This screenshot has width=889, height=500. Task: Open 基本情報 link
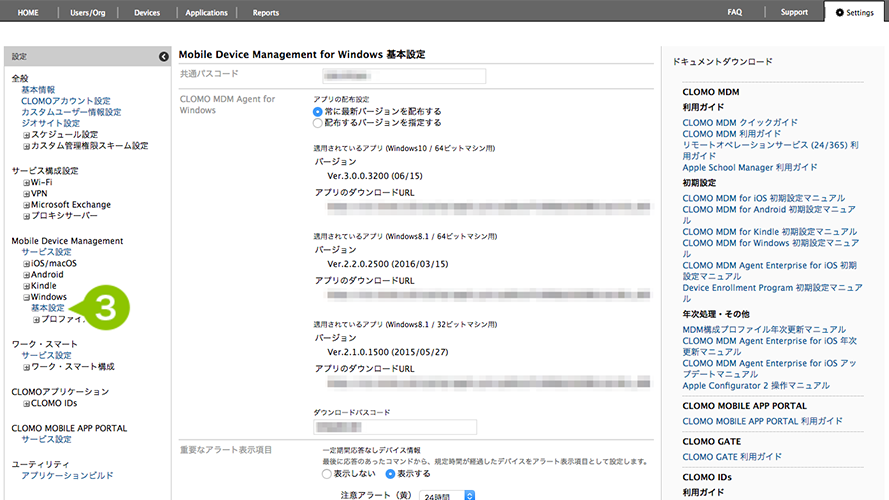(x=38, y=90)
